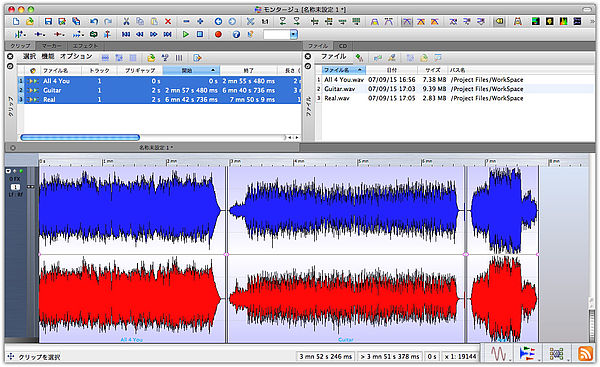The height and width of the screenshot is (367, 600).
Task: Stop playback with the blue square button
Action: click(200, 34)
